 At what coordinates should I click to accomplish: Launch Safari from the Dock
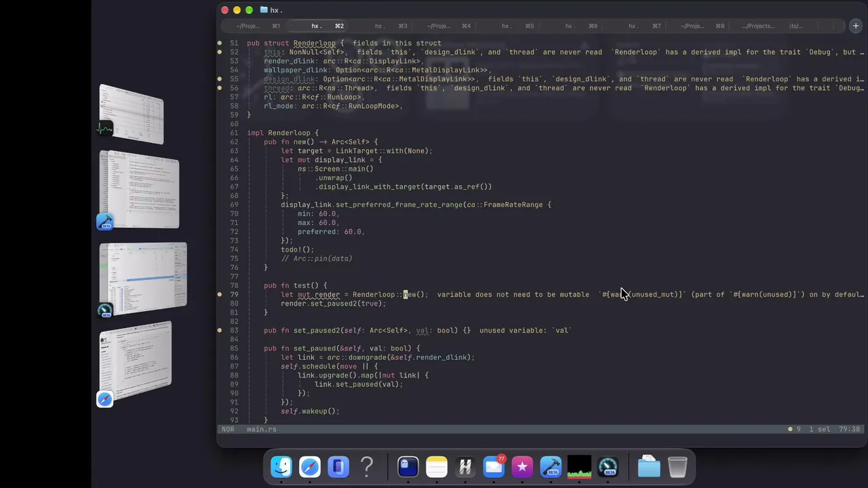coord(310,467)
